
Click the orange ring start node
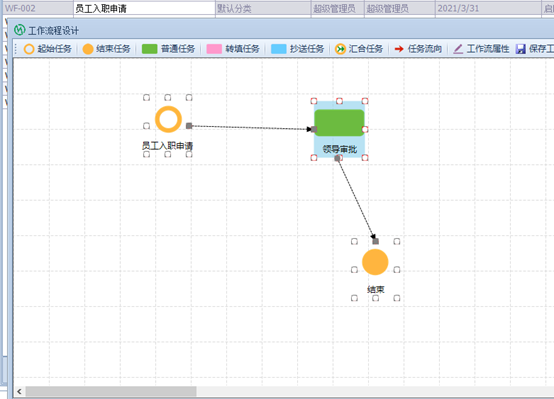click(169, 119)
